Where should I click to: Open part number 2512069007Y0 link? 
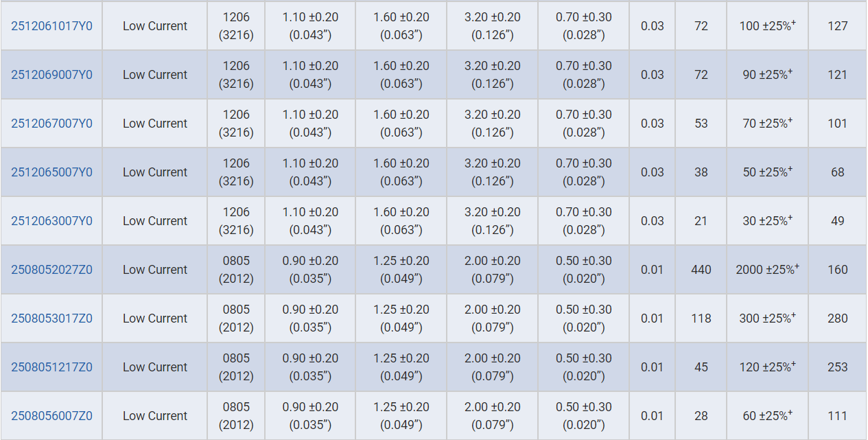click(x=51, y=75)
